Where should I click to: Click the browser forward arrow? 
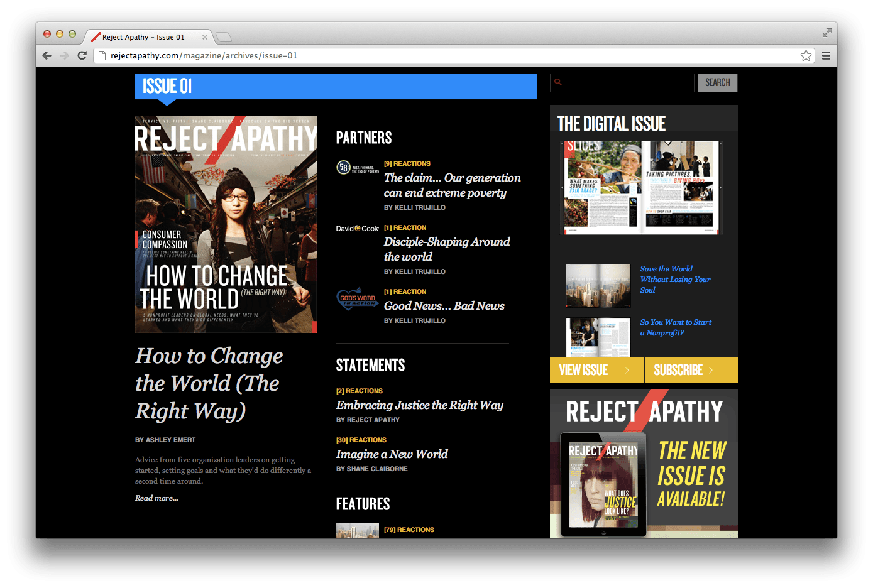coord(64,55)
